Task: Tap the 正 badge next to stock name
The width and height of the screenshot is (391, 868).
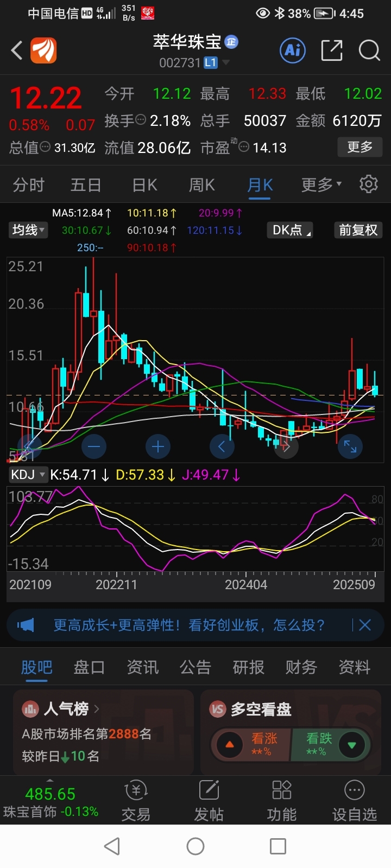Action: (231, 42)
